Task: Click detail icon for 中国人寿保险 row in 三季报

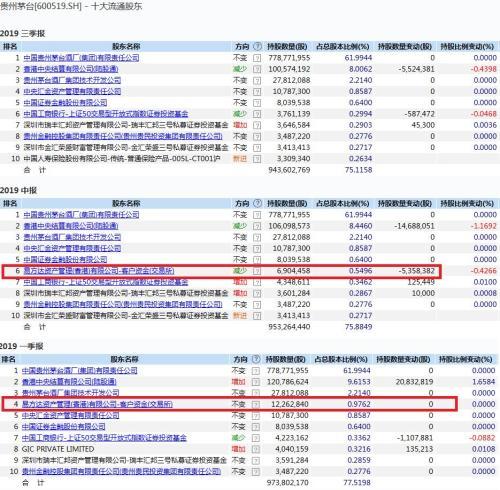Action: (257, 159)
